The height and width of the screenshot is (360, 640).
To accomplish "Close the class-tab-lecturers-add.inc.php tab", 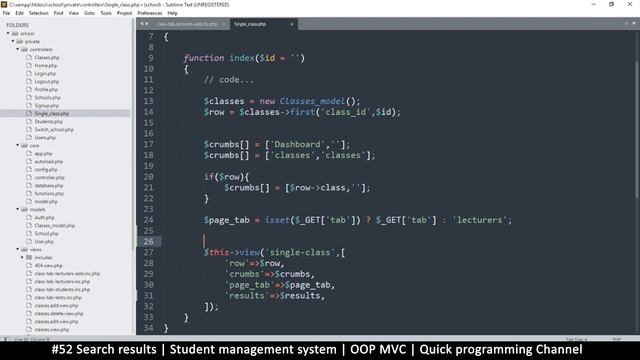I will click(224, 24).
